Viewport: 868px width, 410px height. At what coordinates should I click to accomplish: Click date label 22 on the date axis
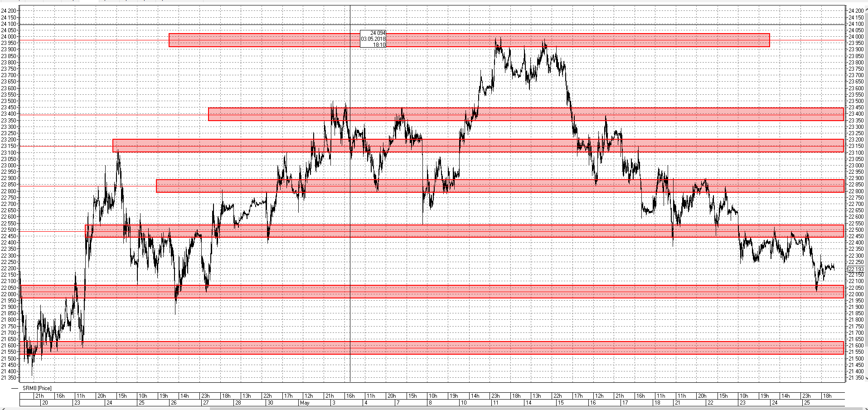click(x=710, y=403)
